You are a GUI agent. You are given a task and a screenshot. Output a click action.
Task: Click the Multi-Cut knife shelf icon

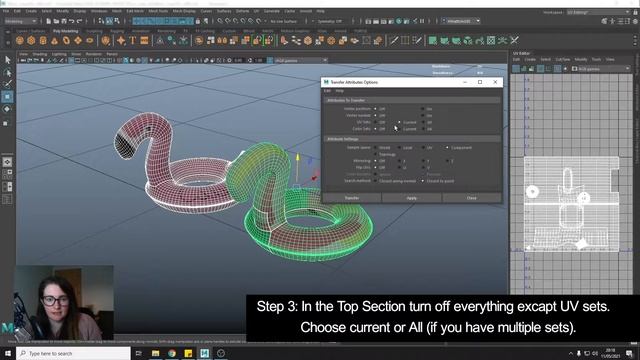(x=393, y=40)
